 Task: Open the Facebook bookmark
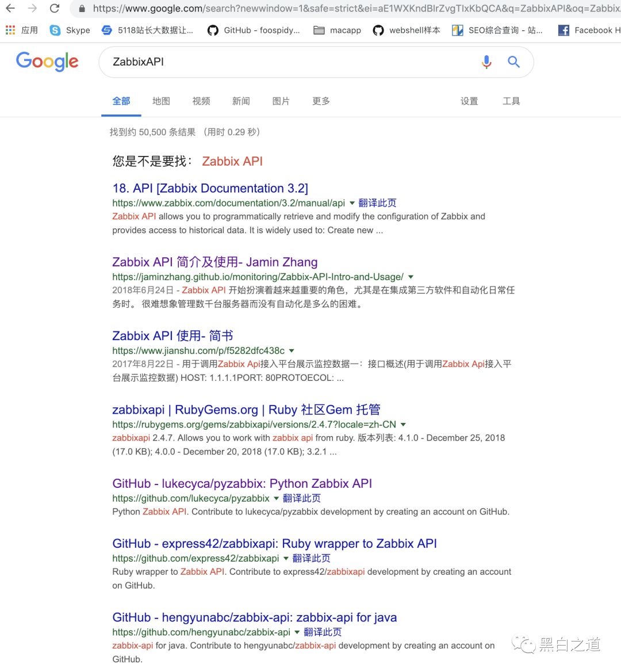(x=589, y=30)
